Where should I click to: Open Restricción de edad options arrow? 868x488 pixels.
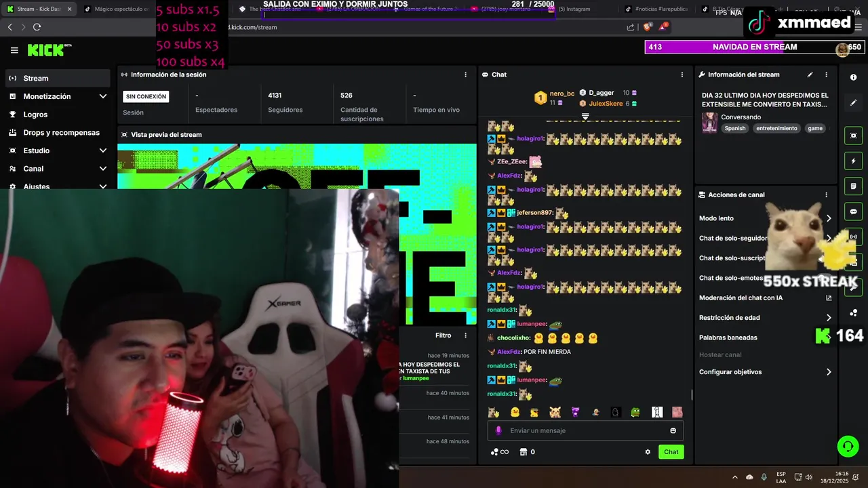tap(829, 317)
